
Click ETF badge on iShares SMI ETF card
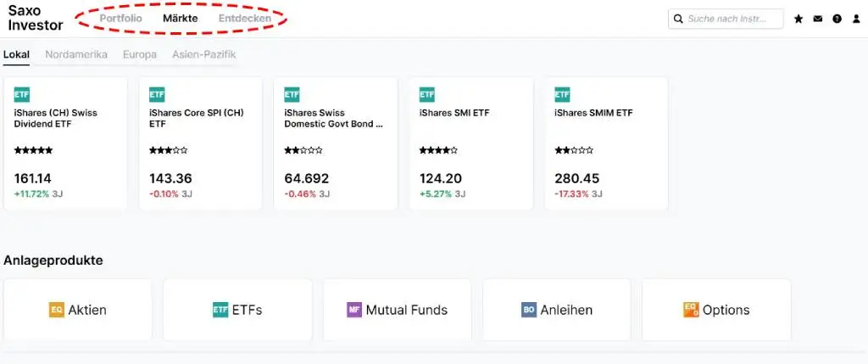point(427,95)
